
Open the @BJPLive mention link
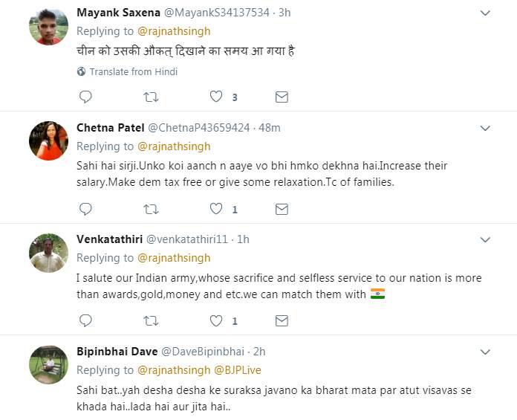[238, 369]
